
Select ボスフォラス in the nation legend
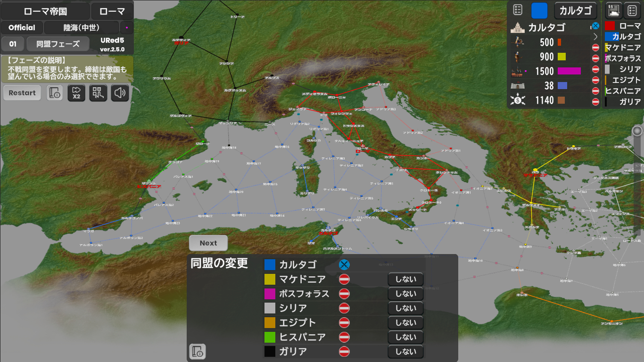coord(623,58)
